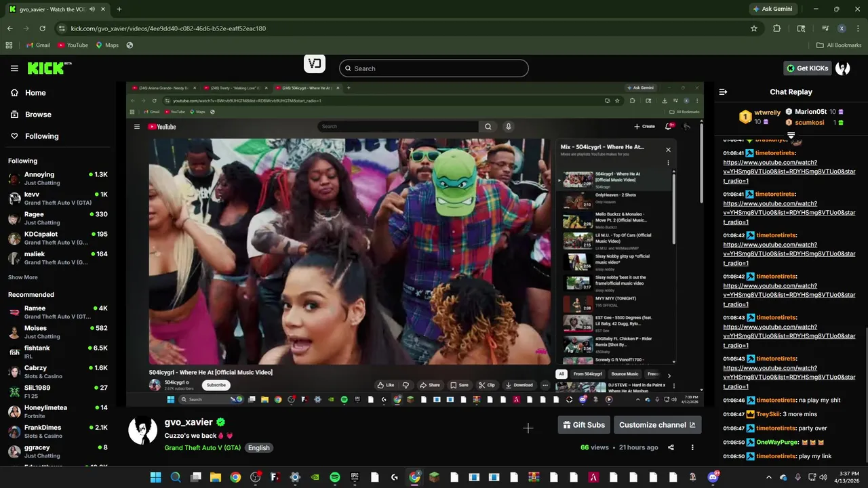Open Gmail bookmark
868x488 pixels.
click(x=38, y=45)
